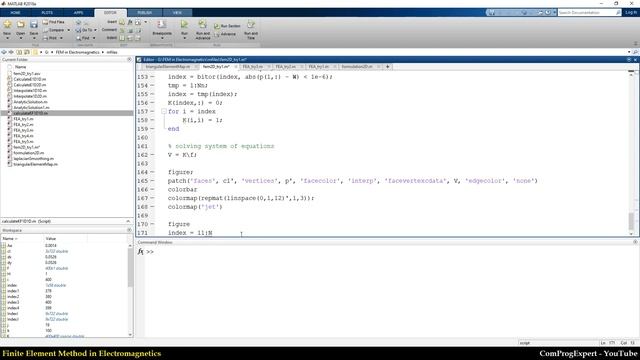640x360 pixels.
Task: Click the up one folder icon
Action: (19, 52)
